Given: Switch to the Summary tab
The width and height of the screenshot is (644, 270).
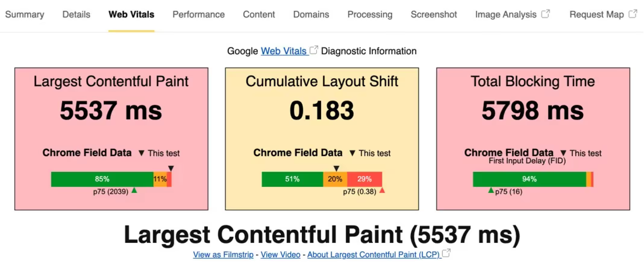Looking at the screenshot, I should [x=25, y=14].
